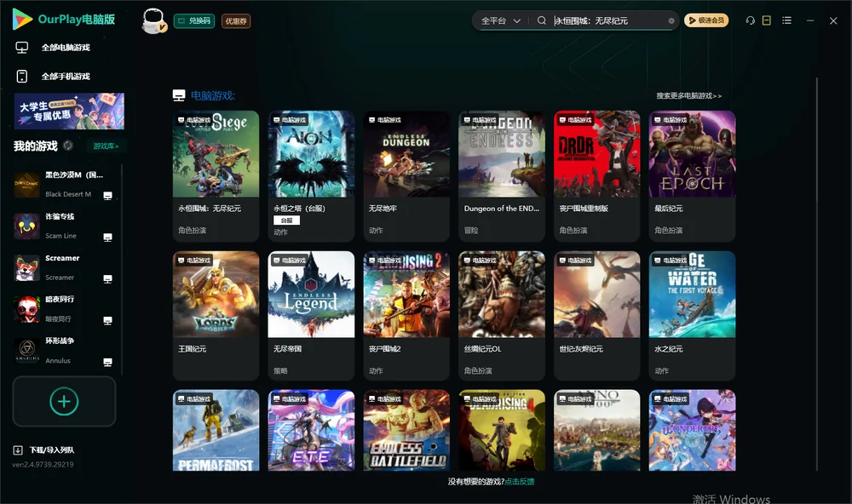The image size is (852, 504).
Task: Click the 点击反馈 feedback link
Action: click(520, 481)
